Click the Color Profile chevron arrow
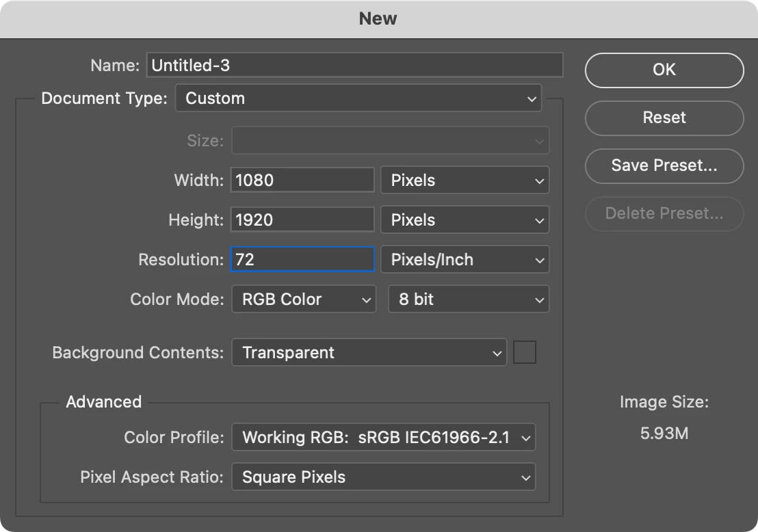The width and height of the screenshot is (758, 532). tap(525, 438)
